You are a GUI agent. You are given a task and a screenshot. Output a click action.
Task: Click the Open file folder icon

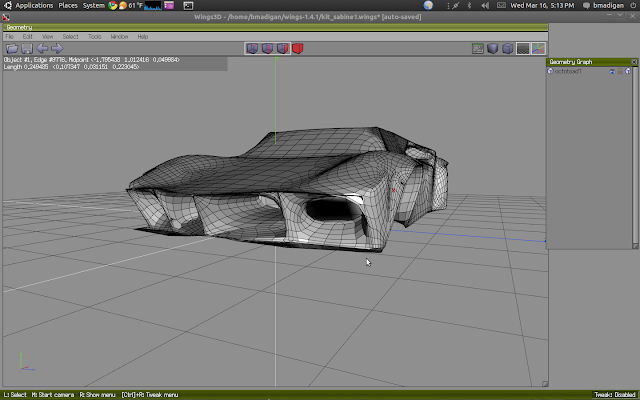click(x=12, y=48)
